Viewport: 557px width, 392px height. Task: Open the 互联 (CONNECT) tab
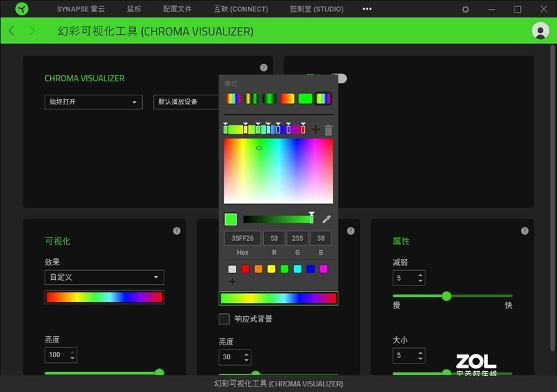coord(241,9)
